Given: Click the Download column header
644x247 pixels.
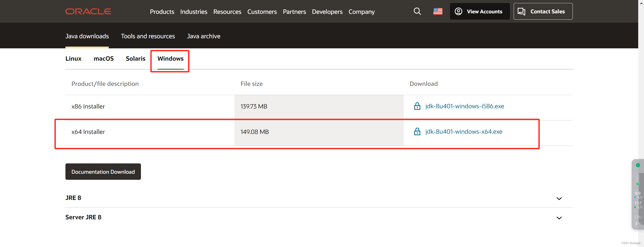Looking at the screenshot, I should (424, 84).
